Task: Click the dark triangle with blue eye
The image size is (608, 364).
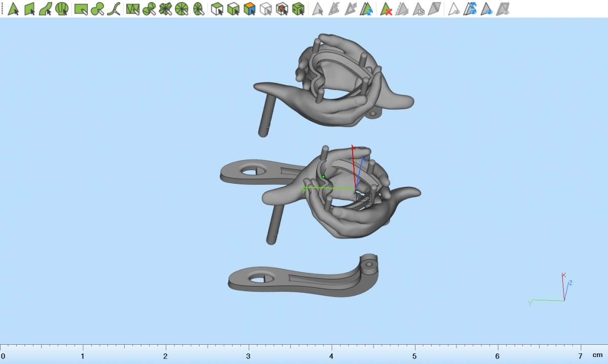Action: tap(487, 9)
